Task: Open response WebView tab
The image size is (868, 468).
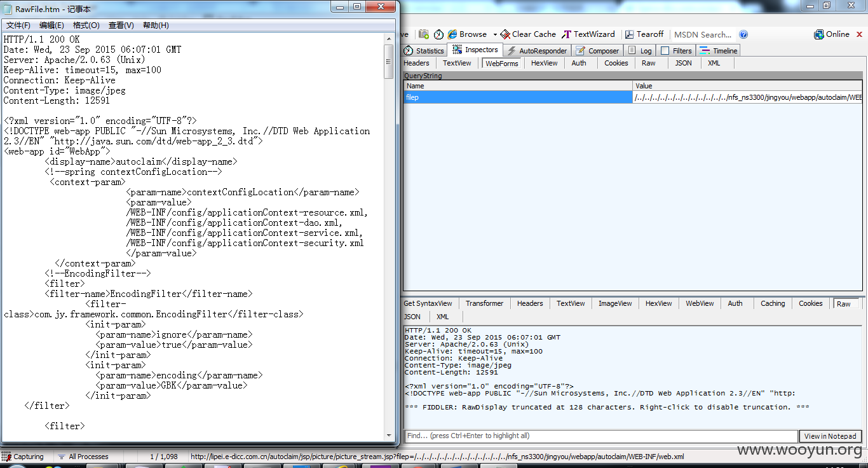Action: pos(700,303)
